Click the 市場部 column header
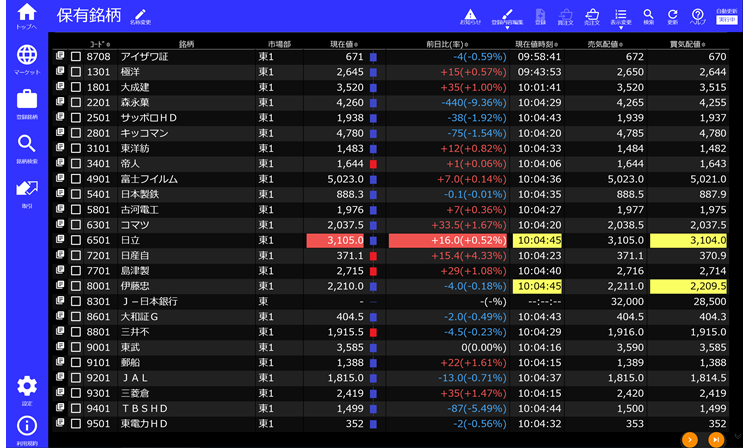This screenshot has width=750, height=448. click(x=279, y=44)
